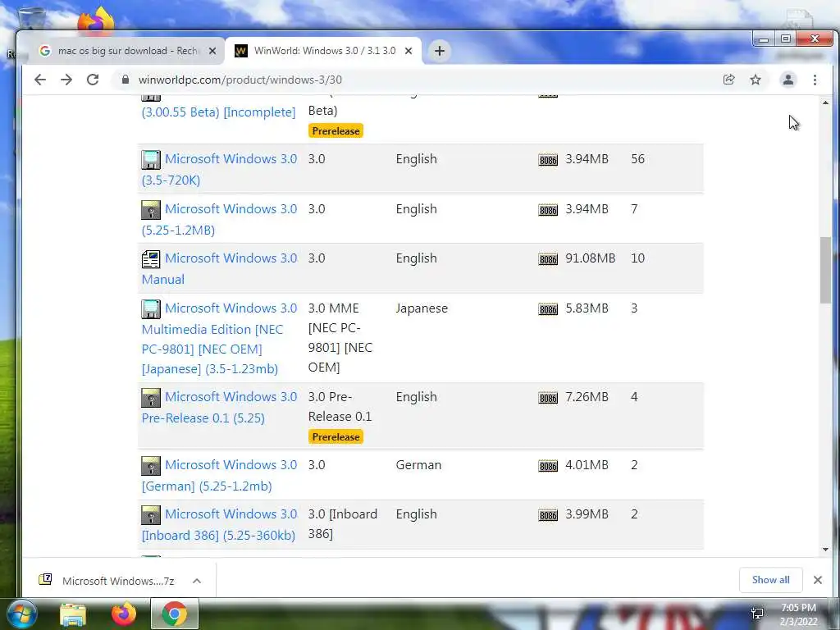Click 8086 icon in the Inboard 386 row

548,515
